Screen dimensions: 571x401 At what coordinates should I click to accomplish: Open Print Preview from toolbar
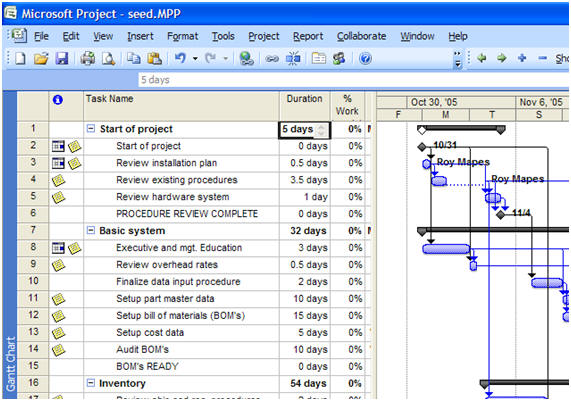coord(109,58)
